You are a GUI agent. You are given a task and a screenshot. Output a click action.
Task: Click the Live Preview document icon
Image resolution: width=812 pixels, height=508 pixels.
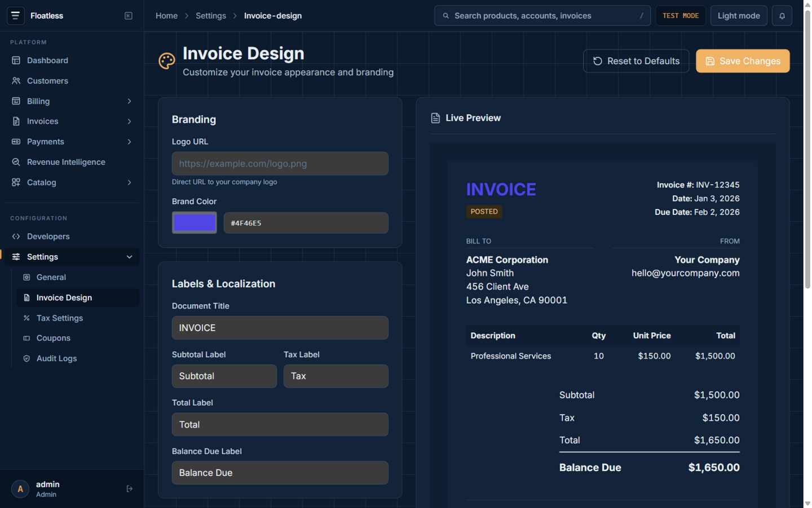tap(435, 118)
